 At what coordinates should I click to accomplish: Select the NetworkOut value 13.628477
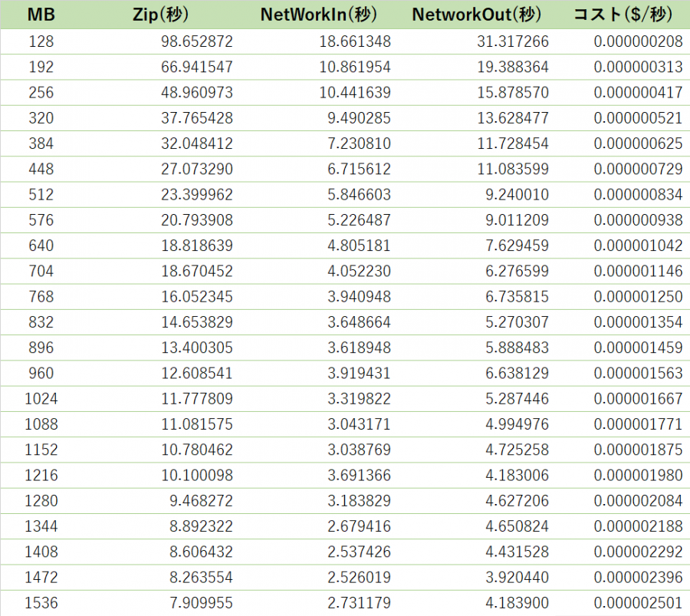coord(513,118)
